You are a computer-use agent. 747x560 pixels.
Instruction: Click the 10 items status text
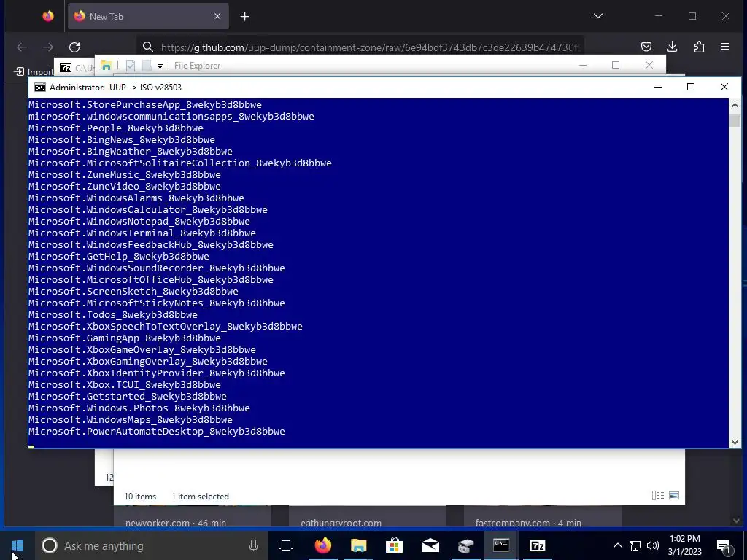[x=140, y=496]
